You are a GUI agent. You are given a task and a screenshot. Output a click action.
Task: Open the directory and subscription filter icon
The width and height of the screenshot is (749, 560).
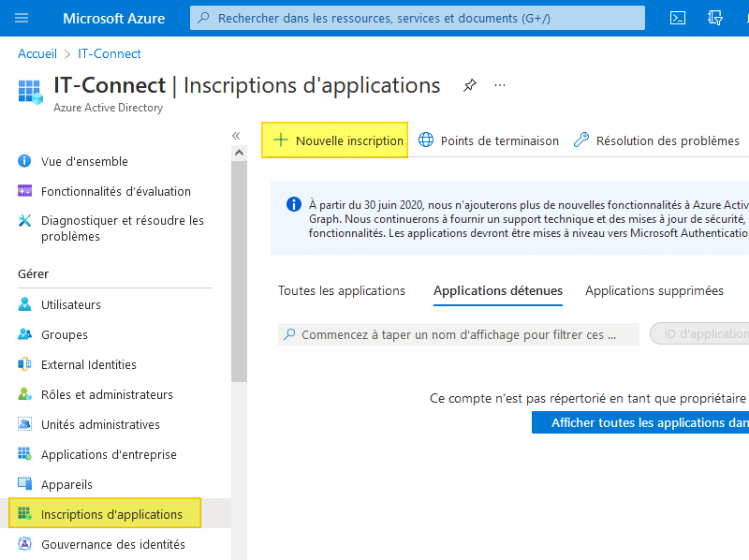[x=715, y=18]
